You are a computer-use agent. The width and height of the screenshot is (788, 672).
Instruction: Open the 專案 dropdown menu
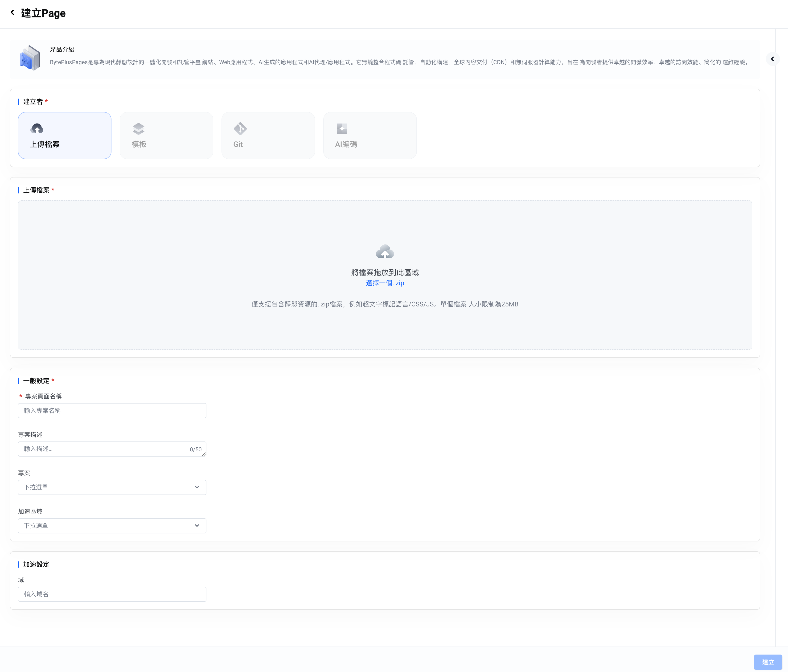[107, 487]
